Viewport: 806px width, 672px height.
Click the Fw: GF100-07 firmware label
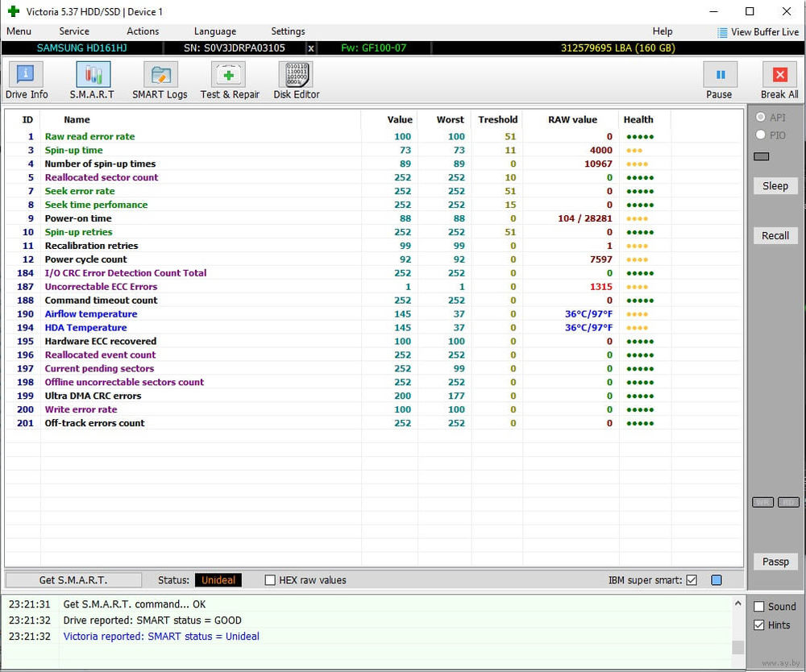click(x=374, y=48)
